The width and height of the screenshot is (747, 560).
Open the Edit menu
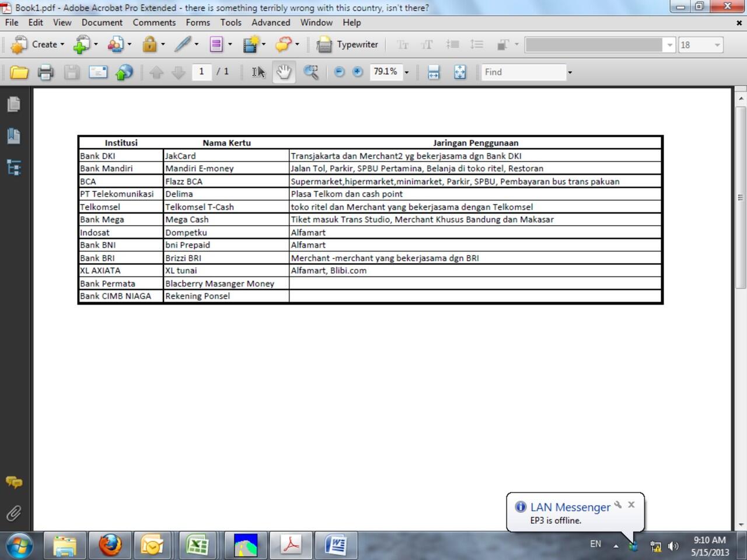coord(36,22)
